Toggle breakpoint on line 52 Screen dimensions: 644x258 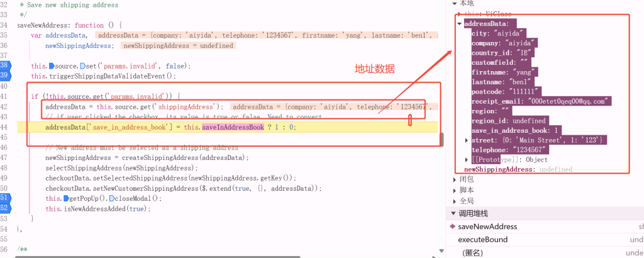coord(4,208)
